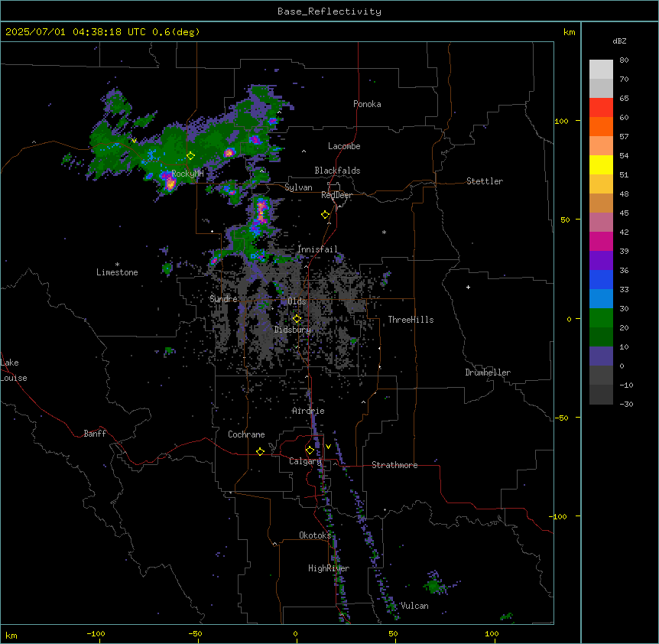
Task: Select the blue 33-36 dBZ legend swatch
Action: 601,279
